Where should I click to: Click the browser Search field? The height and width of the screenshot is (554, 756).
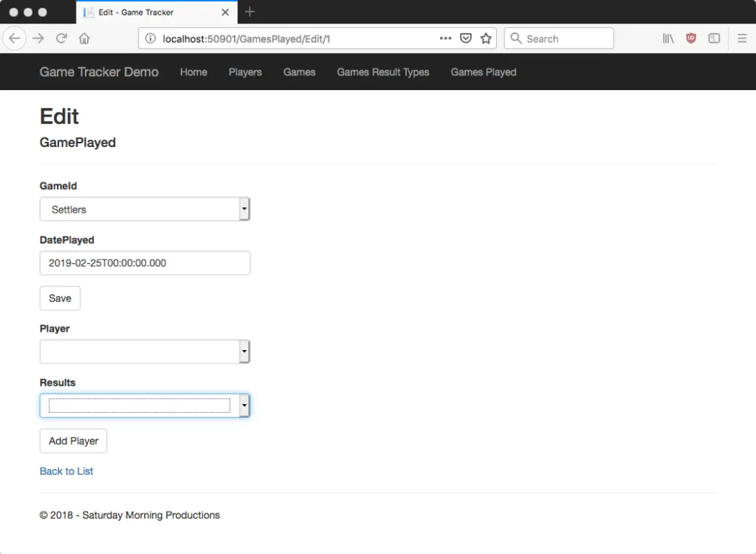tap(559, 38)
